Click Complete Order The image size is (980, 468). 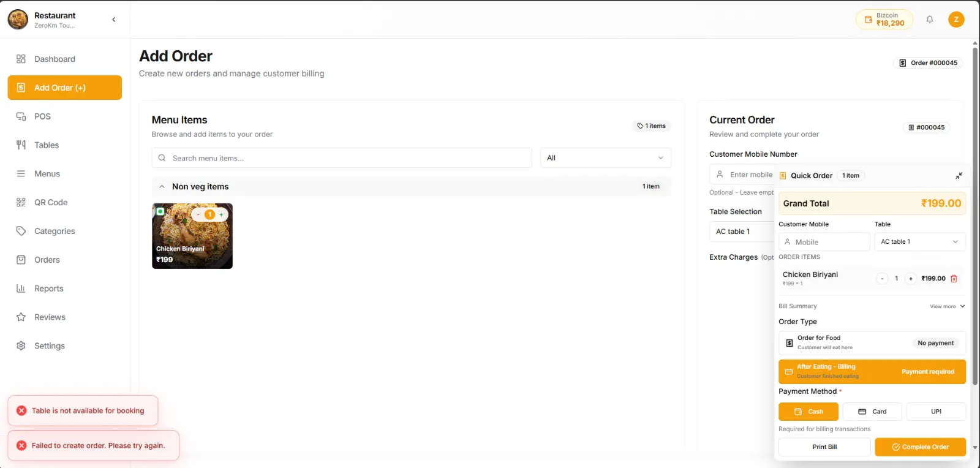[x=920, y=447]
